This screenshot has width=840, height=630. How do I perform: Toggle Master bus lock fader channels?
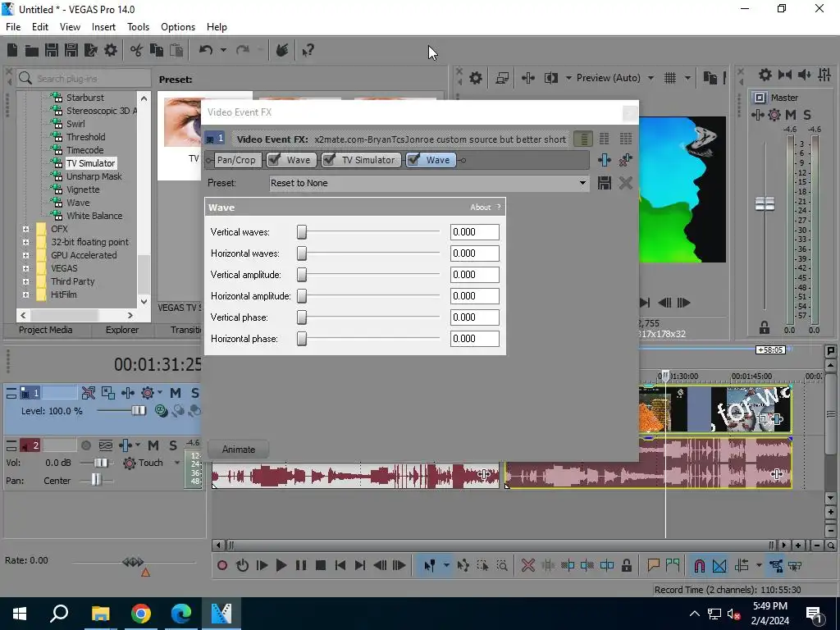[765, 327]
